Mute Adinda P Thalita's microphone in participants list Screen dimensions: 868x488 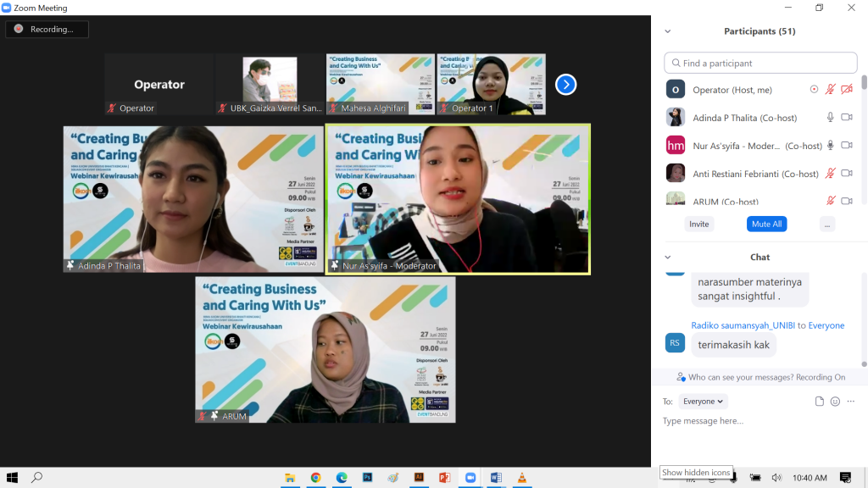coord(830,117)
